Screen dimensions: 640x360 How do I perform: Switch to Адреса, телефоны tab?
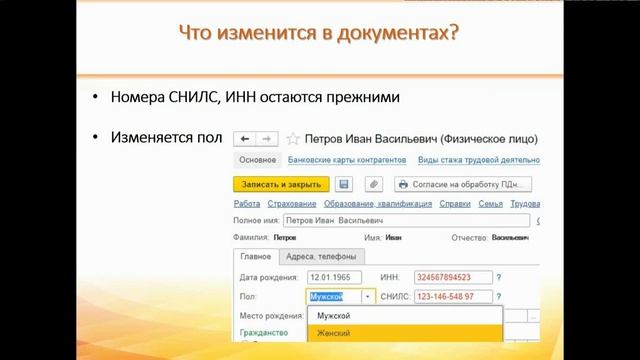tap(321, 257)
